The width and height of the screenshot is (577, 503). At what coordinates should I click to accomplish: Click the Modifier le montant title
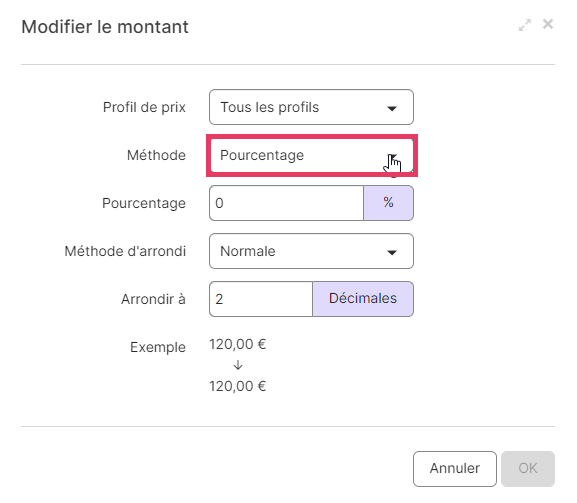(x=105, y=27)
